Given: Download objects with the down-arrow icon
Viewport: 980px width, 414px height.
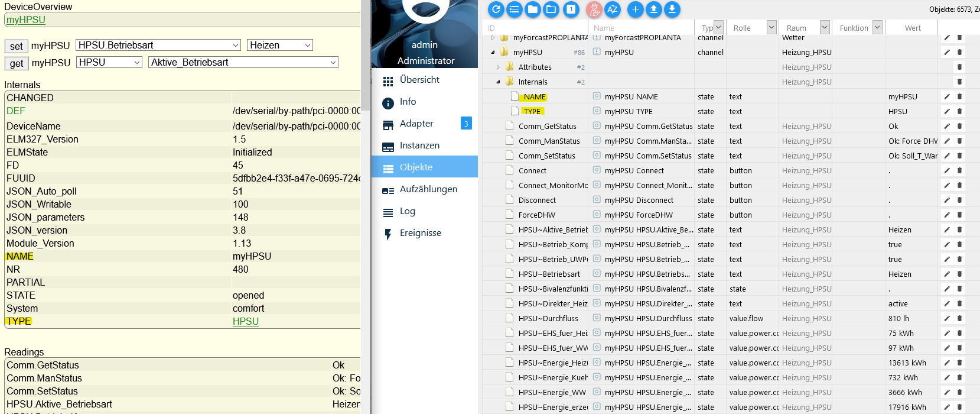Looking at the screenshot, I should coord(672,9).
